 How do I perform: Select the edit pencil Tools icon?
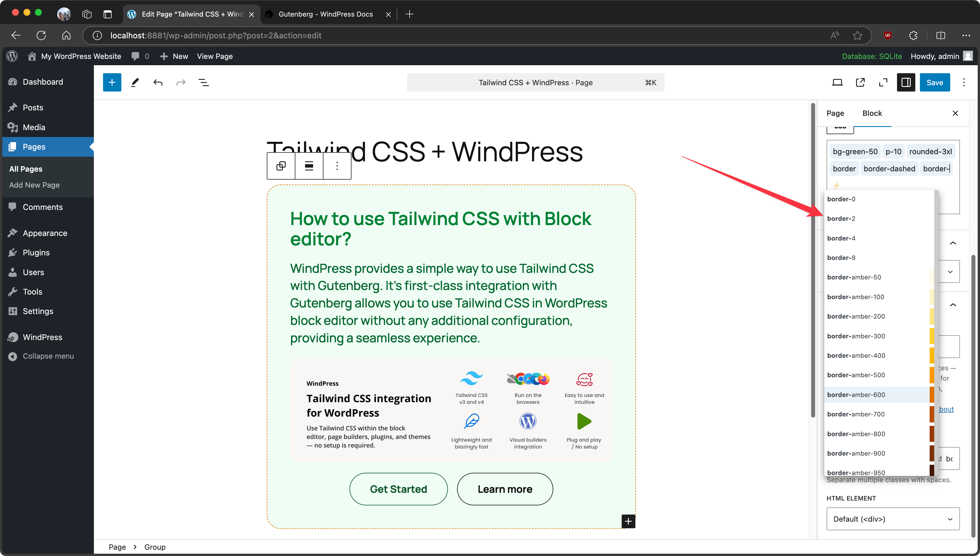click(x=135, y=82)
